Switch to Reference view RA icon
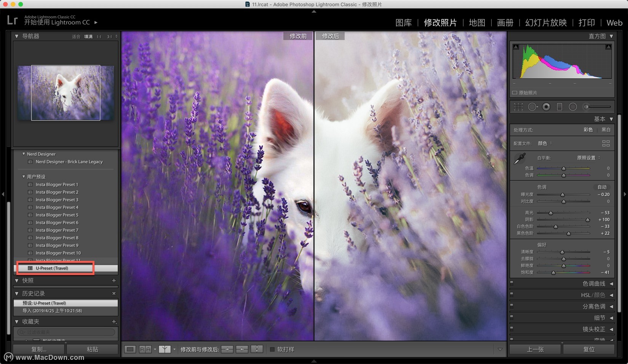The width and height of the screenshot is (628, 364). pyautogui.click(x=145, y=349)
